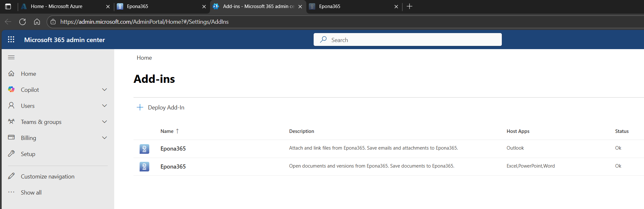Click the site information lock icon

[x=53, y=22]
